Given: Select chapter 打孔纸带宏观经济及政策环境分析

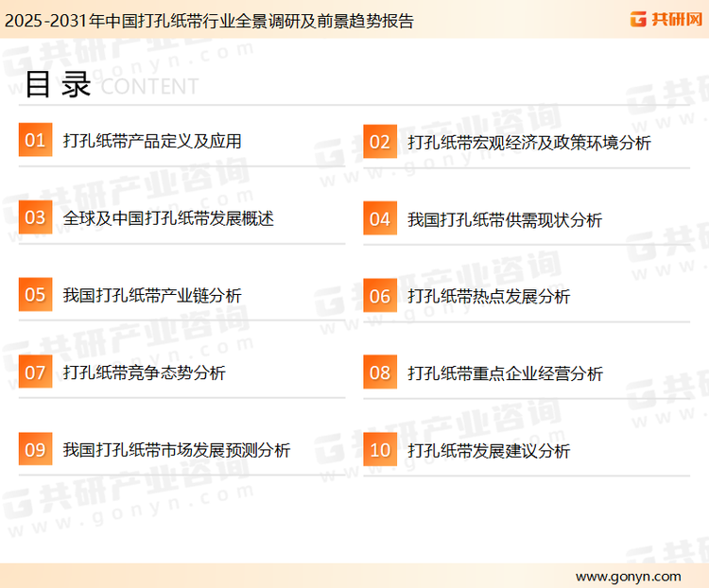Looking at the screenshot, I should [x=529, y=143].
